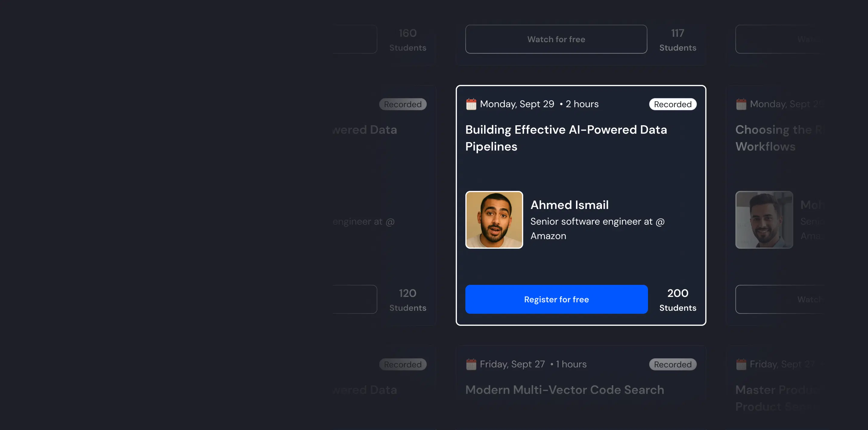The height and width of the screenshot is (430, 868).
Task: Click the 117 Students count
Action: point(678,40)
